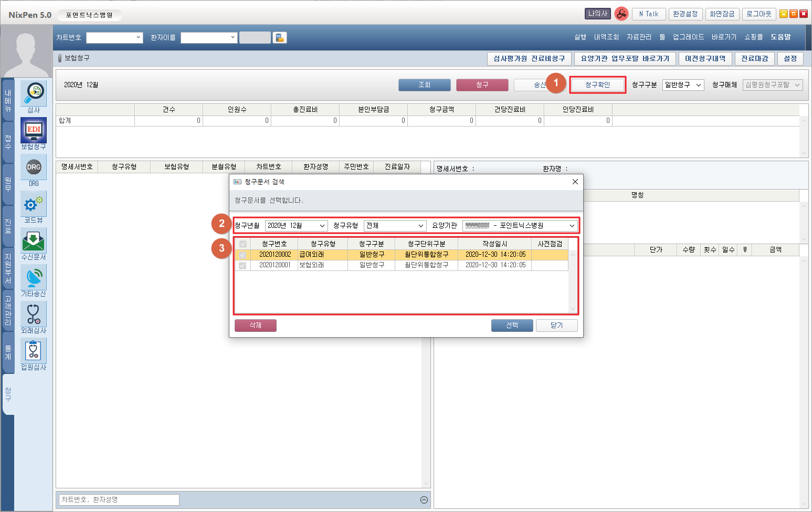Viewport: 812px width, 512px height.
Task: Toggle checkbox for claim 2020120001
Action: 242,265
